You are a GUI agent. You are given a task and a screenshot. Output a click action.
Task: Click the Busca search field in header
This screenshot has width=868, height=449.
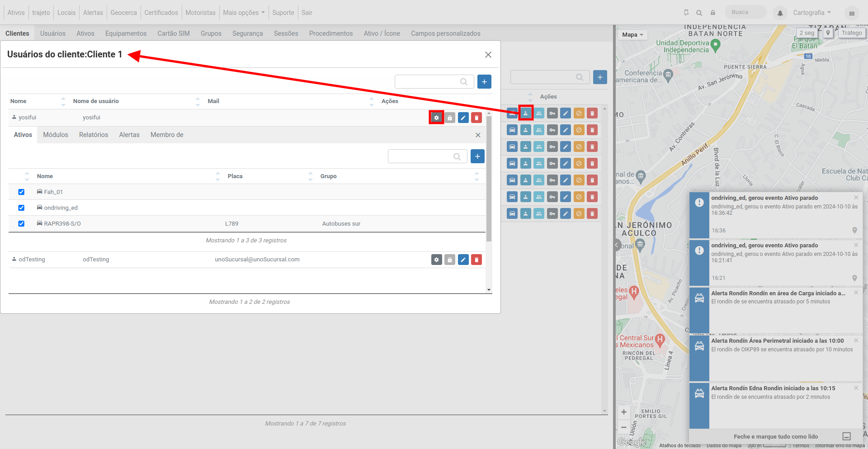click(x=745, y=12)
